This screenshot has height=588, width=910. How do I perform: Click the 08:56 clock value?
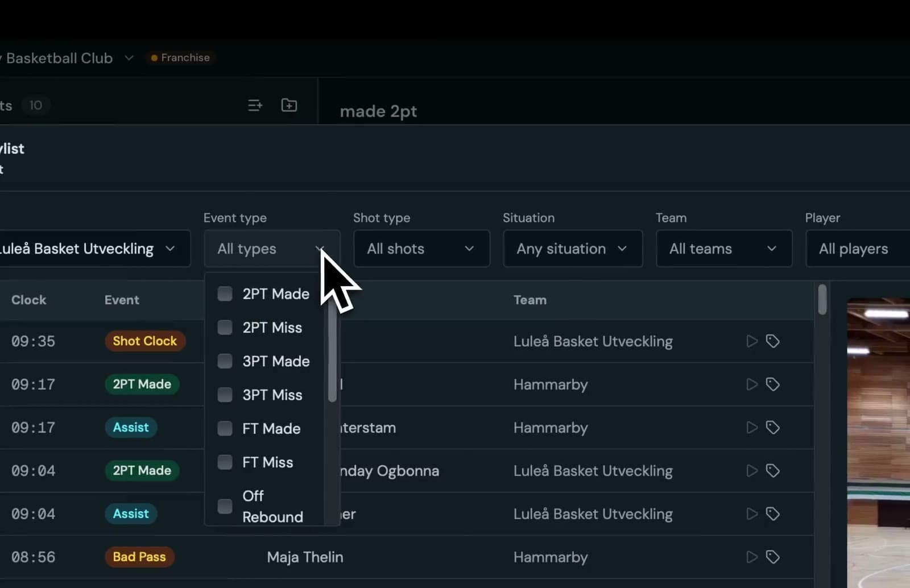[x=33, y=557]
